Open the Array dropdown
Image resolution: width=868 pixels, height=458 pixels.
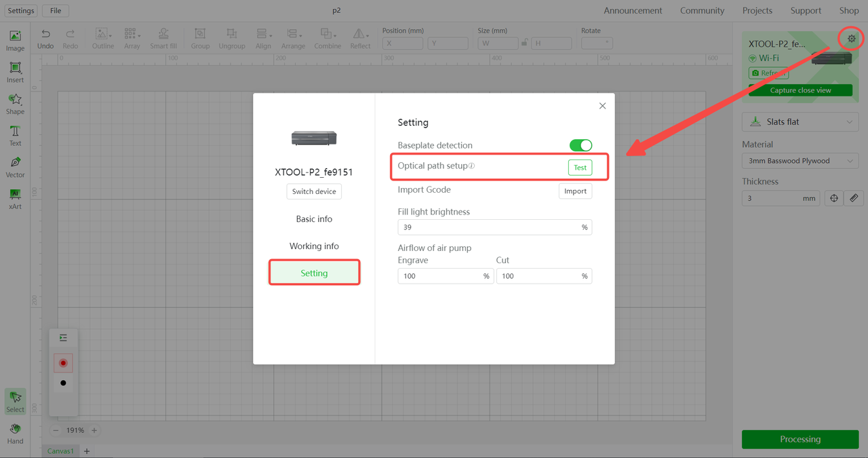pos(132,39)
